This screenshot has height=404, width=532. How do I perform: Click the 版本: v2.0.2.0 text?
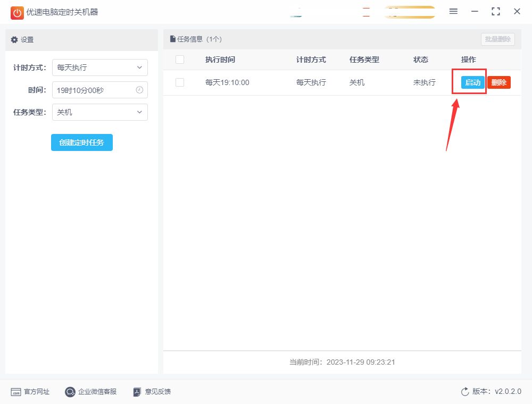pos(497,391)
